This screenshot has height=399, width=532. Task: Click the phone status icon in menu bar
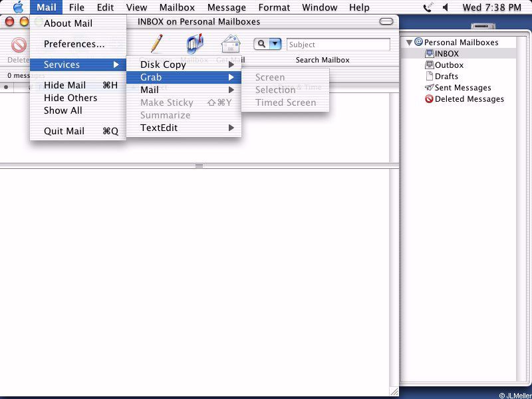(x=428, y=7)
